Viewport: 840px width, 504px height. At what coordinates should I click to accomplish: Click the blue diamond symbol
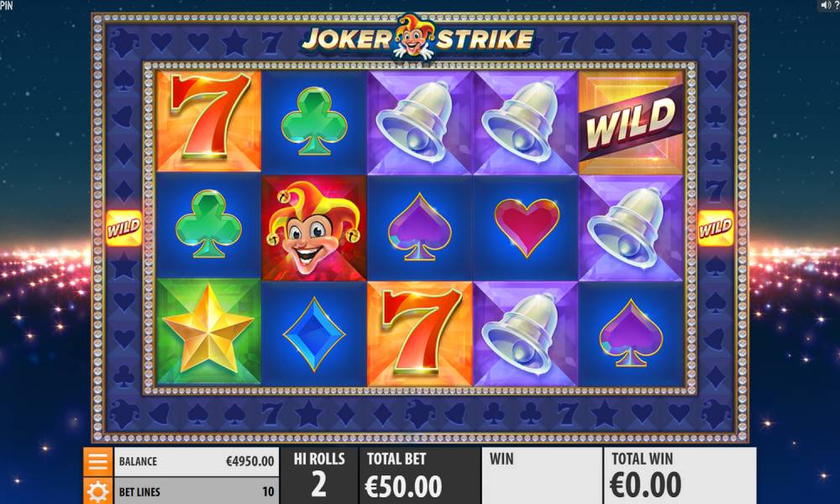click(x=314, y=333)
